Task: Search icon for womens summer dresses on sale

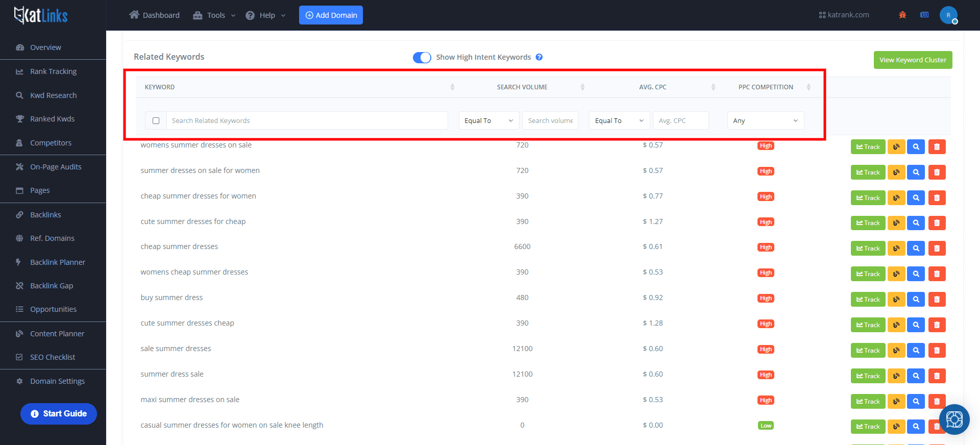Action: (x=916, y=147)
